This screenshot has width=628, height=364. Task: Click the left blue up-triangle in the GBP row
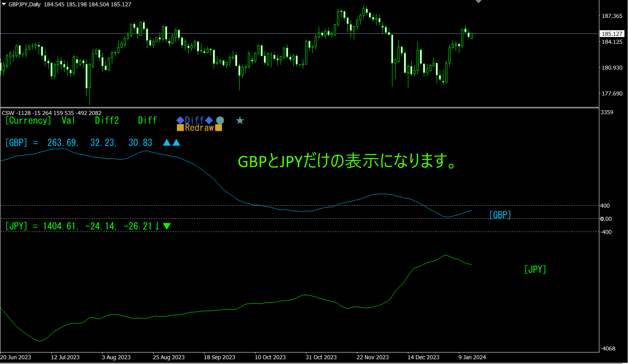point(167,142)
